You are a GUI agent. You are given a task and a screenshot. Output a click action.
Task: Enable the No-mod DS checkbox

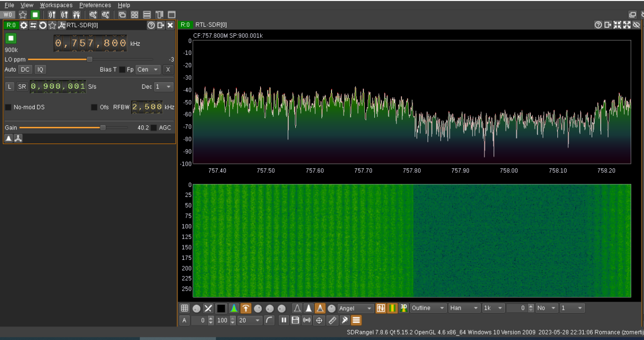(x=8, y=107)
